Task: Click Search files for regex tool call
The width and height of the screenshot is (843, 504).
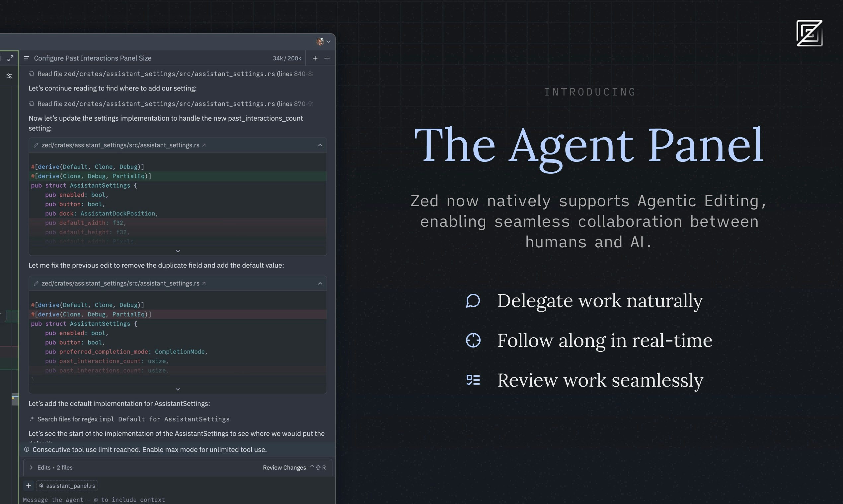Action: [x=129, y=419]
